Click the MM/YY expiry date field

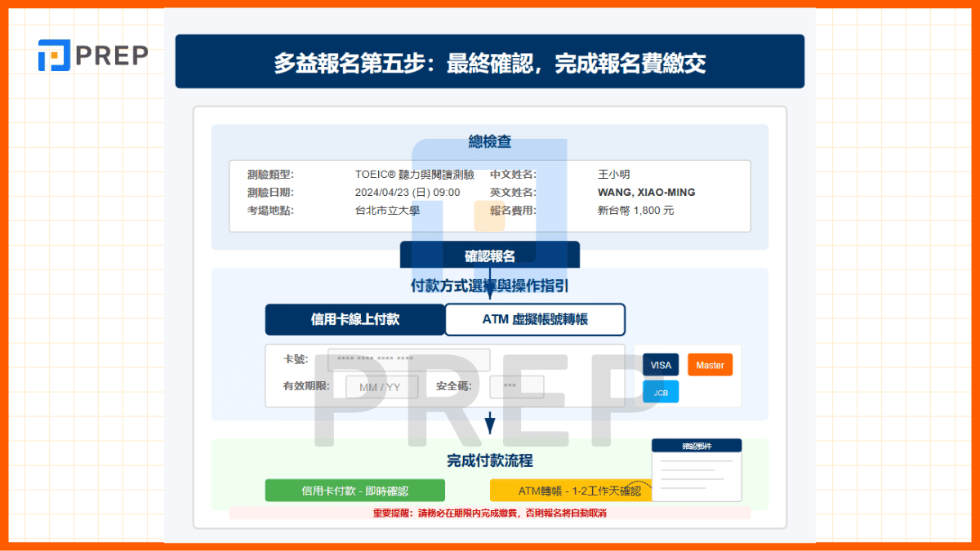point(382,387)
